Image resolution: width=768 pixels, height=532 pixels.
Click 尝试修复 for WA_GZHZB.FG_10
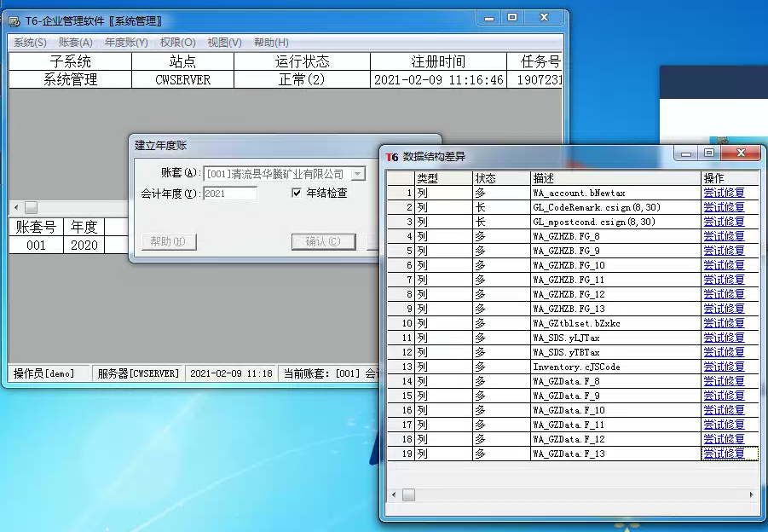(x=724, y=265)
